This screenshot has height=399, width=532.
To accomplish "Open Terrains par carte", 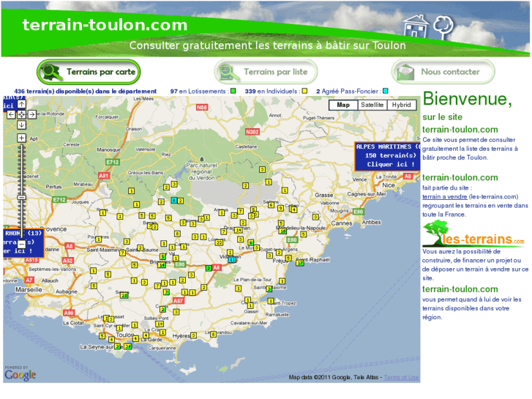I will (x=89, y=72).
